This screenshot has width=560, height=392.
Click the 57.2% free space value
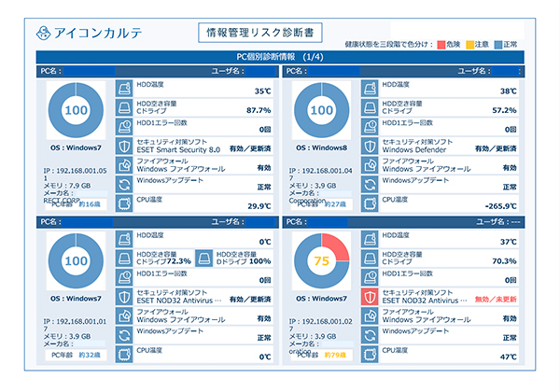[504, 110]
